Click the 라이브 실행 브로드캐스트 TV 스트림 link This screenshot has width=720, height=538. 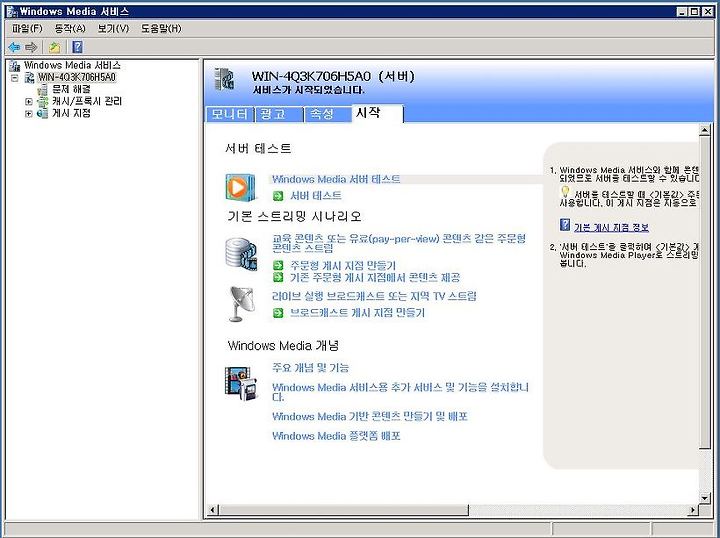(x=374, y=296)
